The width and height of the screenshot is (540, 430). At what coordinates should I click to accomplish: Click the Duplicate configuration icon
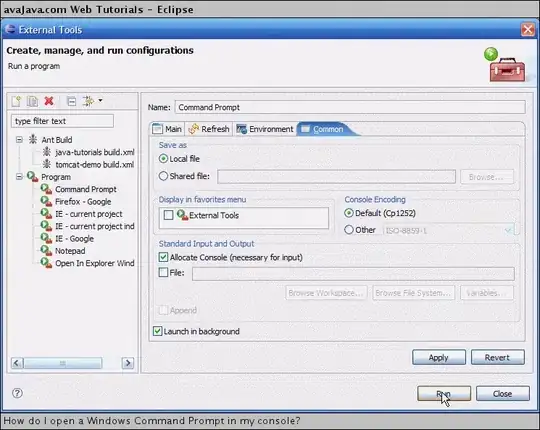click(33, 101)
